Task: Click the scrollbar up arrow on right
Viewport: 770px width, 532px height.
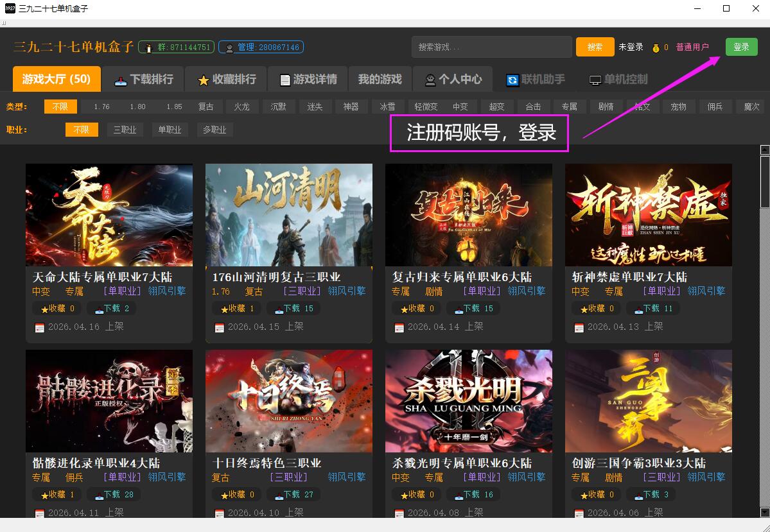Action: coord(764,150)
